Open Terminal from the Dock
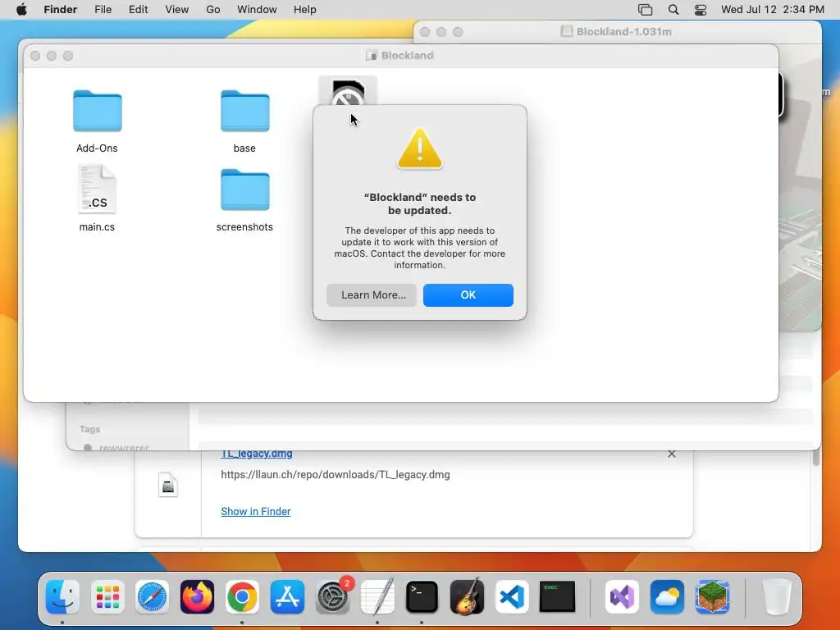 422,596
